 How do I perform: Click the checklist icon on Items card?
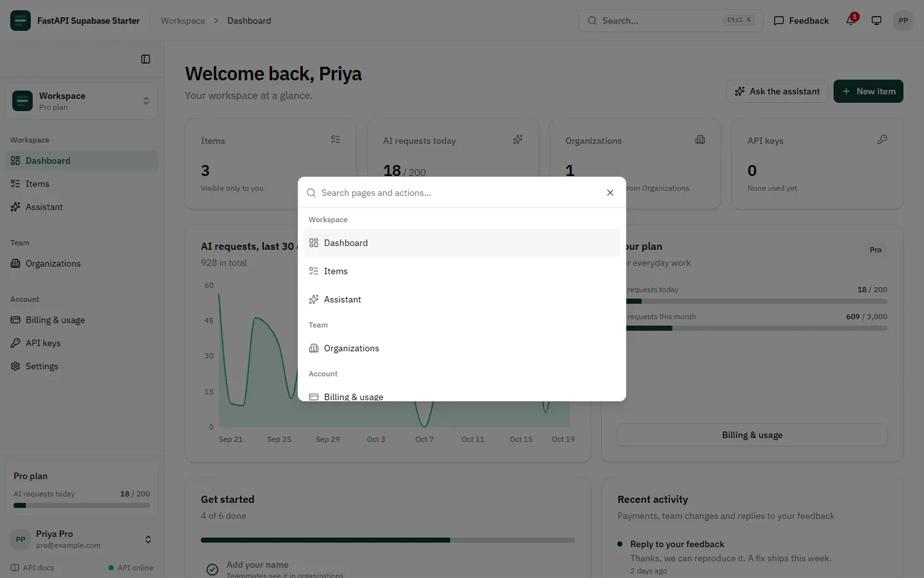point(336,139)
